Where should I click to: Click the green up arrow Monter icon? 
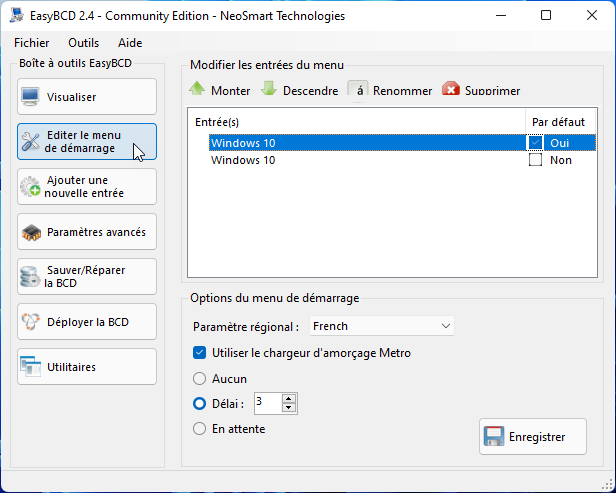(x=197, y=88)
